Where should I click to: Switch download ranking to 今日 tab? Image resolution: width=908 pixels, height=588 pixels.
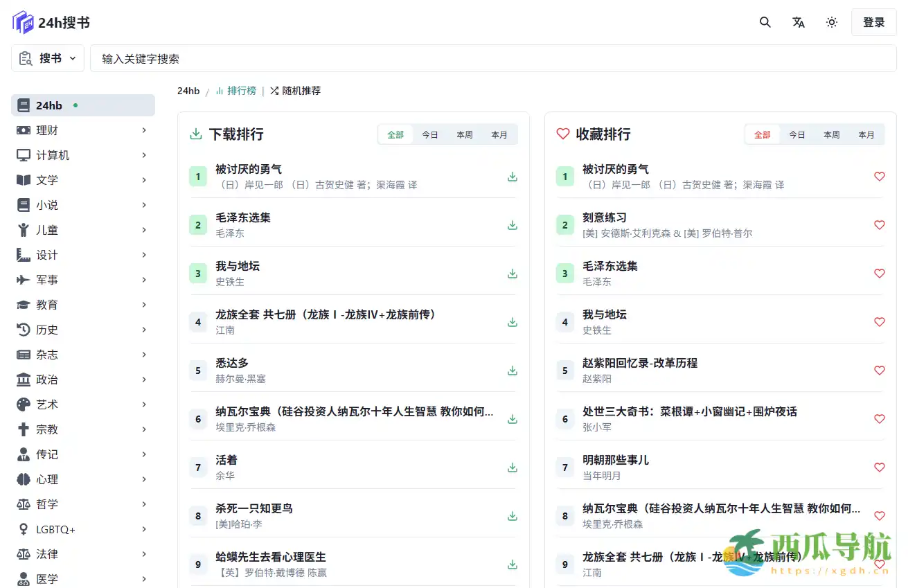tap(429, 134)
